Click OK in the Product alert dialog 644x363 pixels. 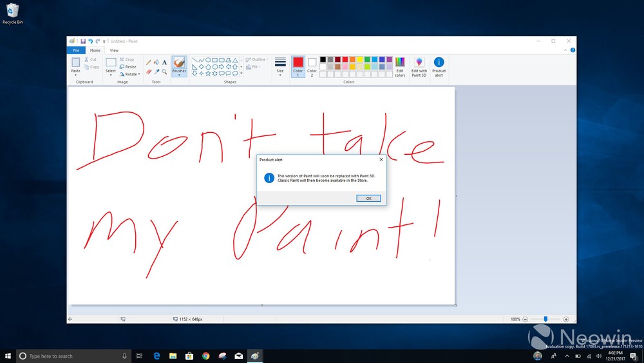pyautogui.click(x=368, y=198)
